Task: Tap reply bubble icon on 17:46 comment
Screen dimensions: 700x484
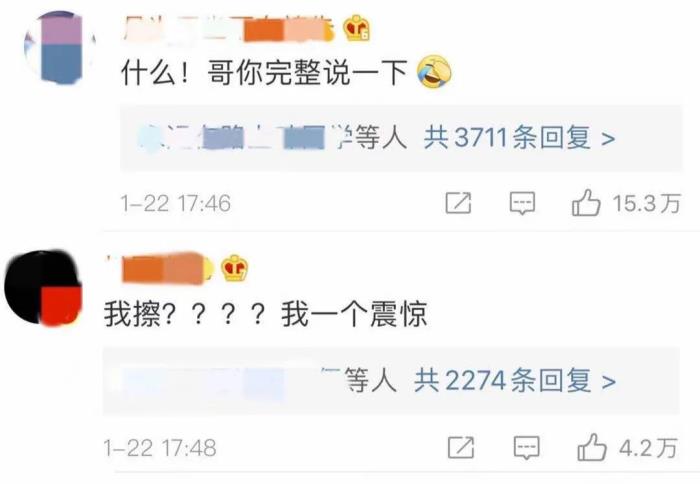Action: pos(522,204)
